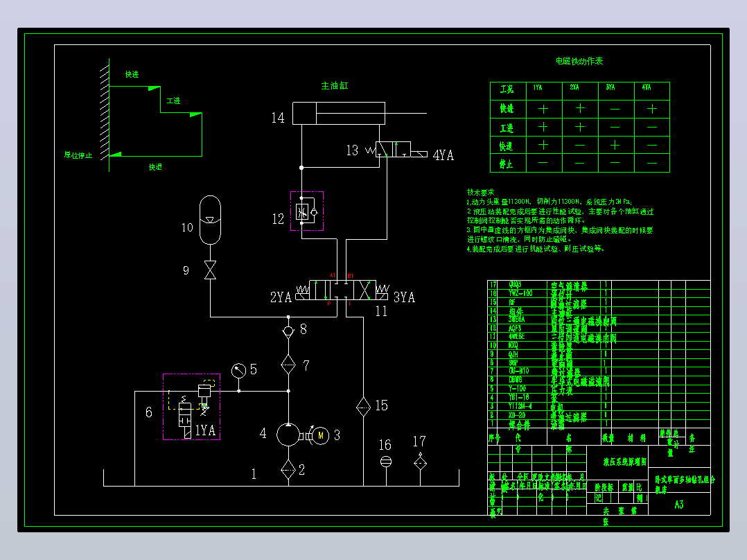Click the 快退 label below the cycle diagram
The image size is (747, 560).
tap(155, 167)
